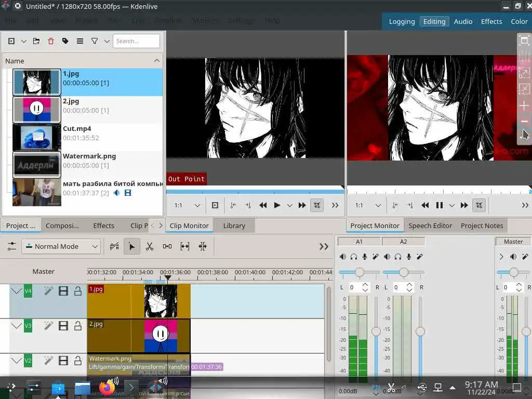Open the Library tab
The image size is (532, 399).
coord(234,225)
